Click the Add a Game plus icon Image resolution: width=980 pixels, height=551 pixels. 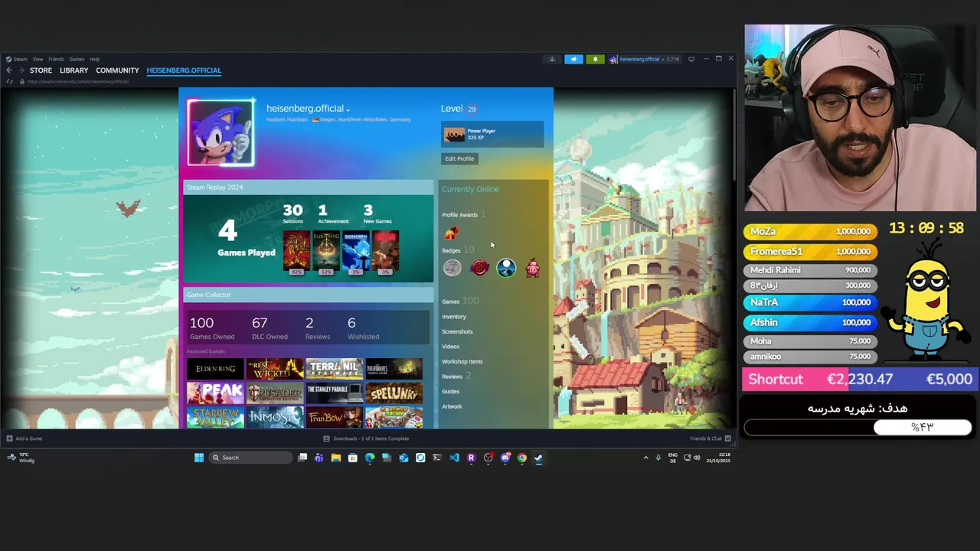(x=9, y=439)
